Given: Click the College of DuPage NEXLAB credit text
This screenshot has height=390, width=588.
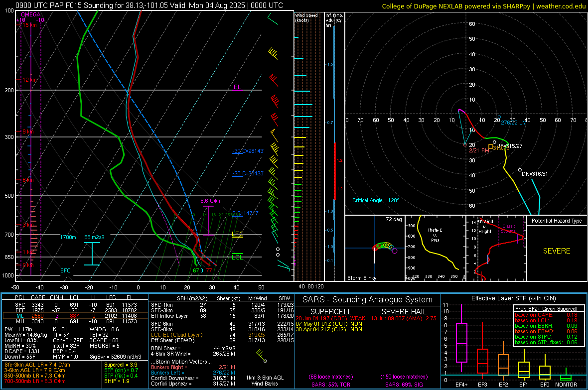Looking at the screenshot, I should (484, 6).
